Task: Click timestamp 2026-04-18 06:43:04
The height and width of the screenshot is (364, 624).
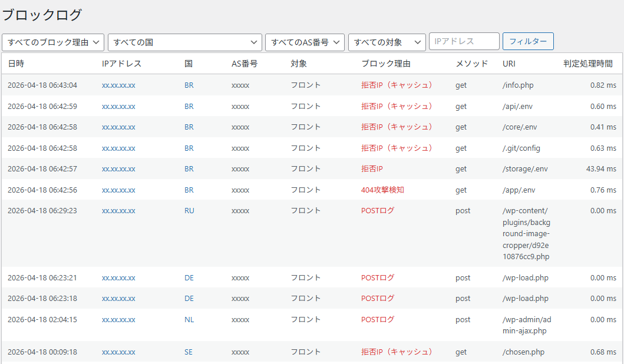Action: pos(42,85)
